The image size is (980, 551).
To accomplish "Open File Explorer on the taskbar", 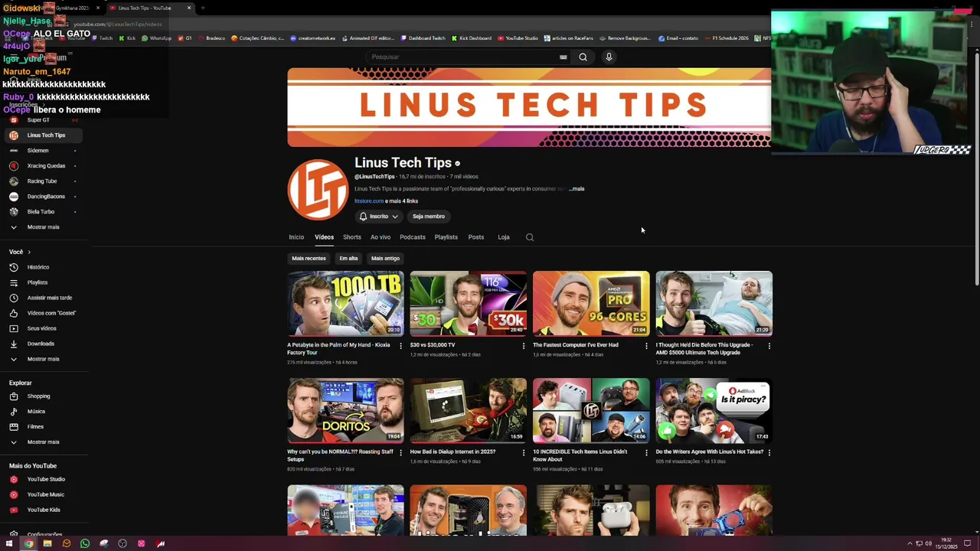I will point(47,543).
